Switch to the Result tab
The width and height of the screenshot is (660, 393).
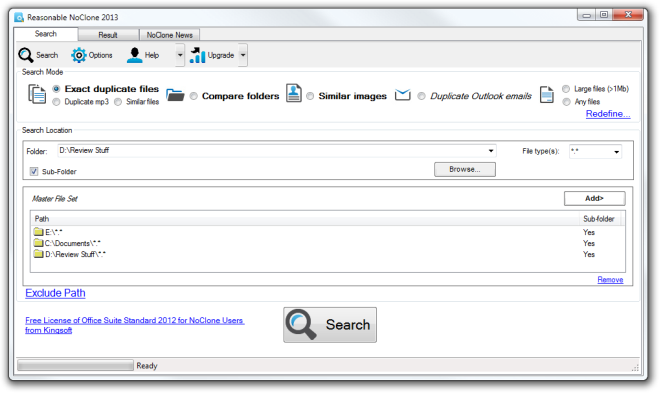pos(108,35)
